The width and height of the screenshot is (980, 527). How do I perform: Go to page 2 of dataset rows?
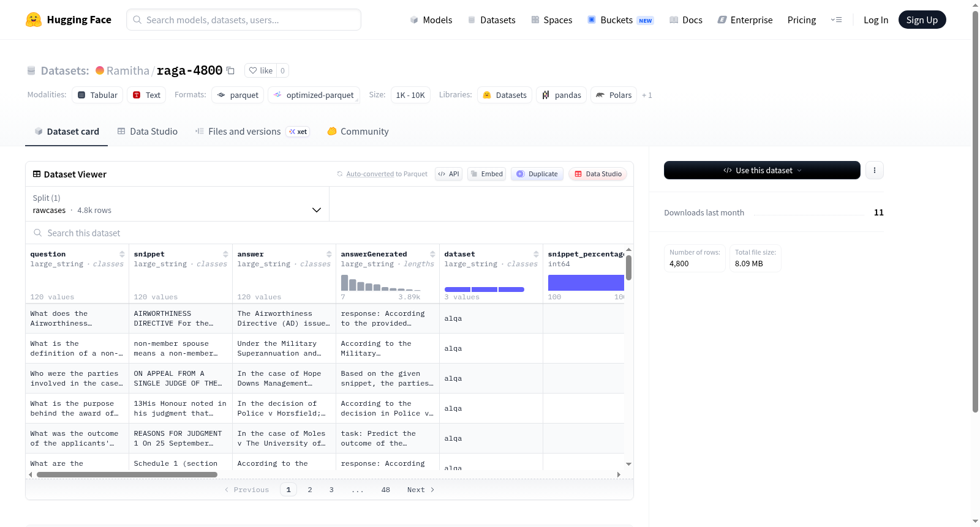[x=310, y=490]
